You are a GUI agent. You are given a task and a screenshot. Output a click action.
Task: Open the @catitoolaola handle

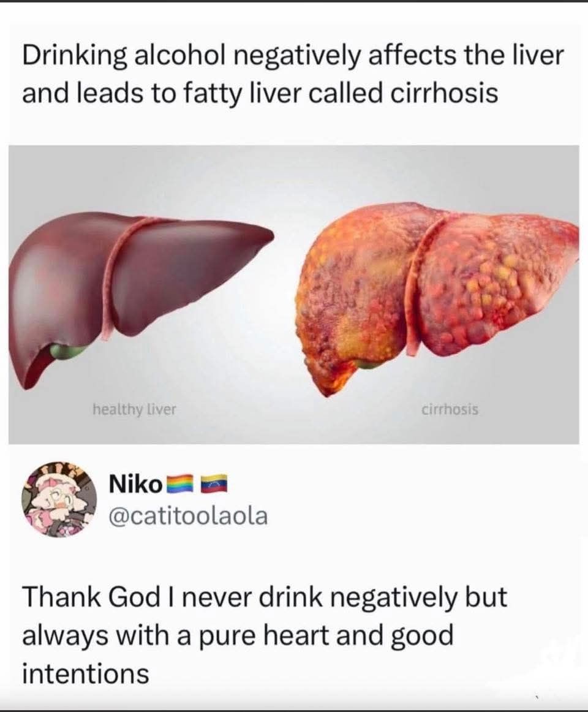[189, 515]
